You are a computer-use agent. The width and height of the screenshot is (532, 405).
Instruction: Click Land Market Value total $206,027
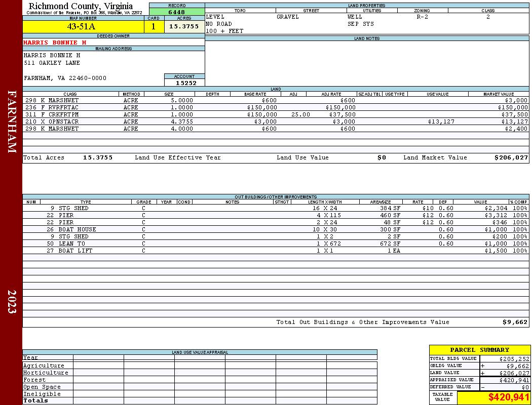point(511,157)
